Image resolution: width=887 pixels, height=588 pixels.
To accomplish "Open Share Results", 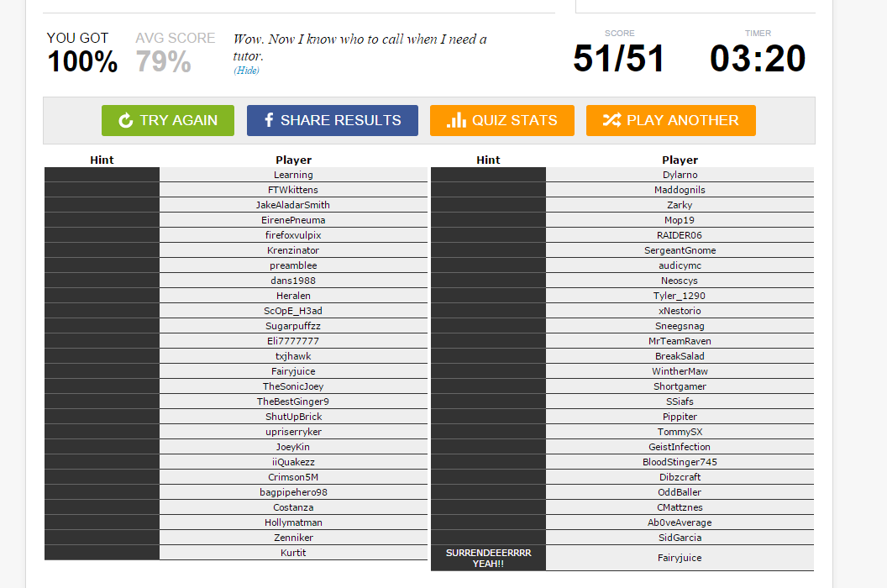I will pos(332,121).
